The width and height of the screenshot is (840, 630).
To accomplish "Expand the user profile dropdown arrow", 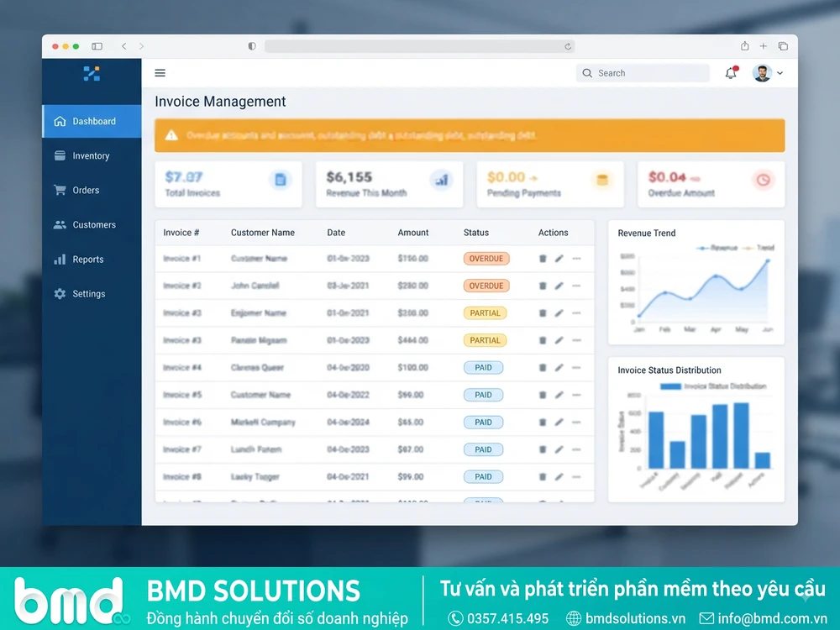I will click(x=780, y=73).
